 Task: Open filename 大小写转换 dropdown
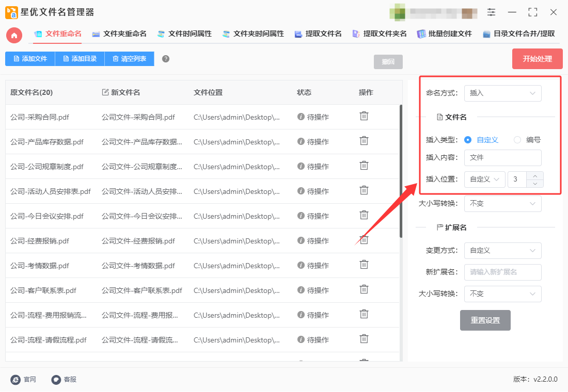[502, 203]
